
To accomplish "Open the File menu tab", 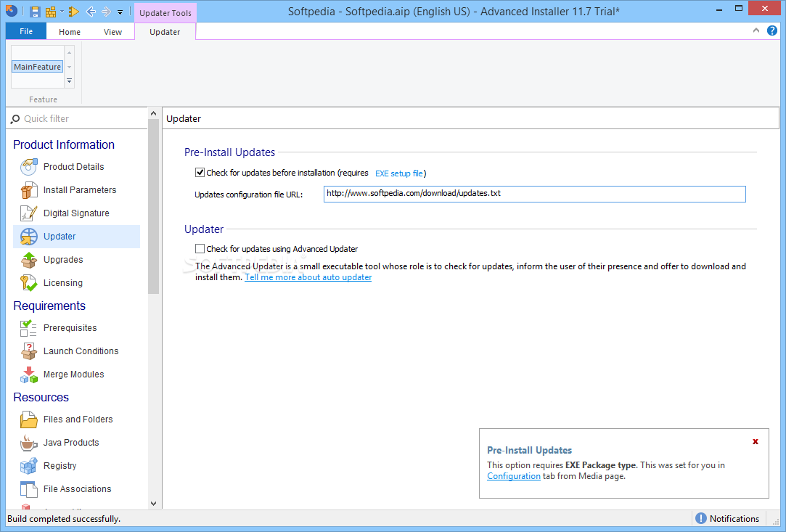I will pyautogui.click(x=26, y=31).
